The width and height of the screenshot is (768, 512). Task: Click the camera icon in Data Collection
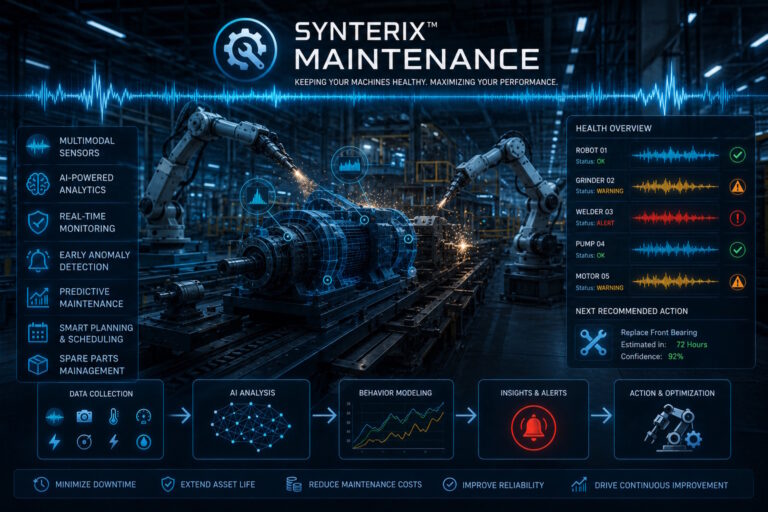point(84,416)
